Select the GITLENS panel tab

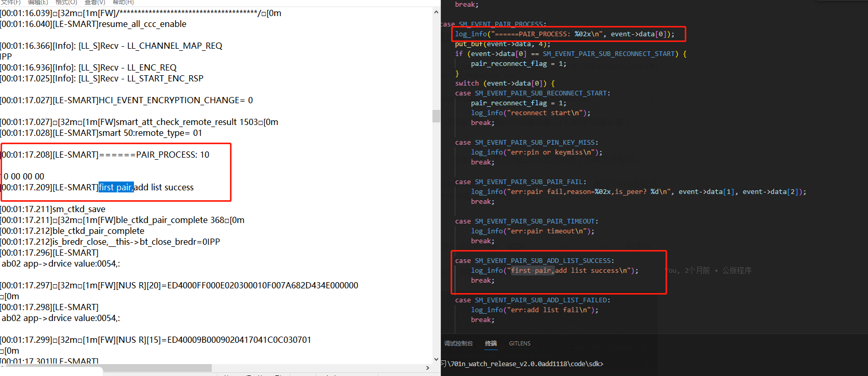click(520, 343)
